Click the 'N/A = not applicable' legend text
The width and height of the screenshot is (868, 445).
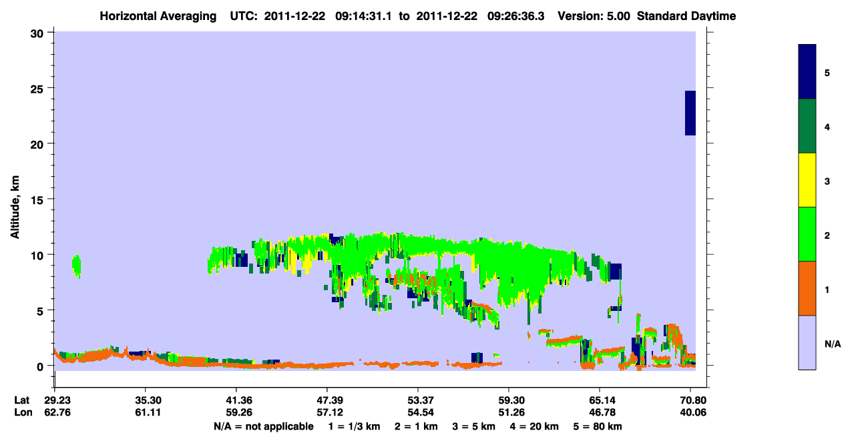[264, 426]
